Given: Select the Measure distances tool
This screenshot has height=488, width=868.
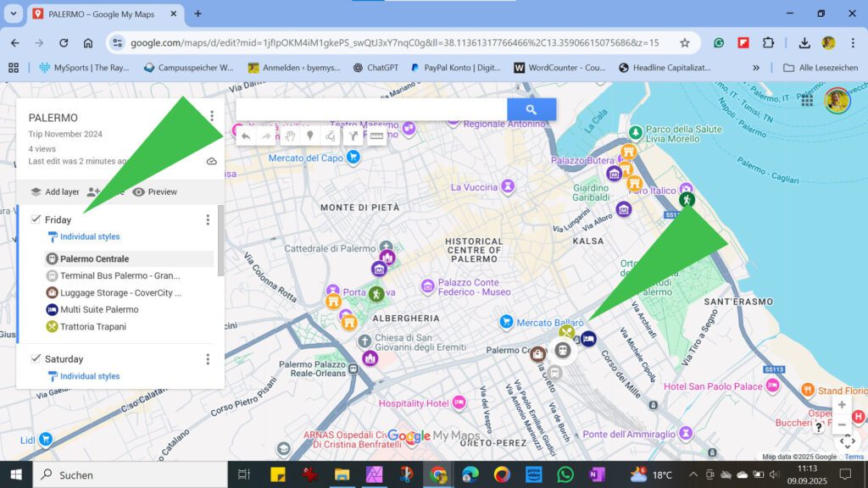Looking at the screenshot, I should (376, 136).
